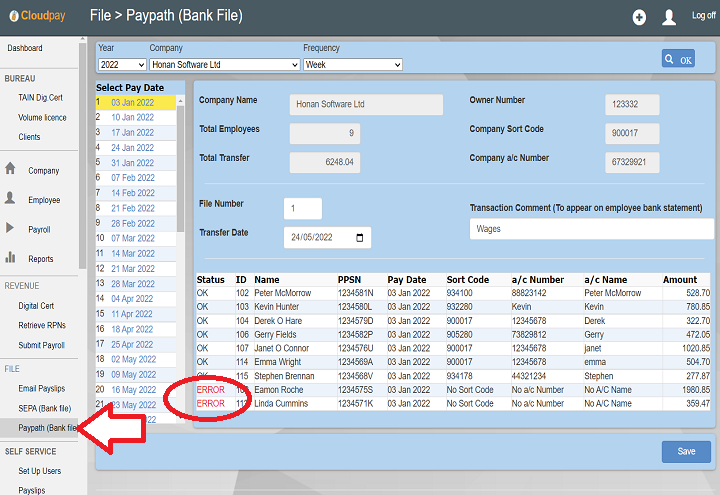Open the Company dropdown showing Honan Software Ltd
This screenshot has height=495, width=720.
224,64
